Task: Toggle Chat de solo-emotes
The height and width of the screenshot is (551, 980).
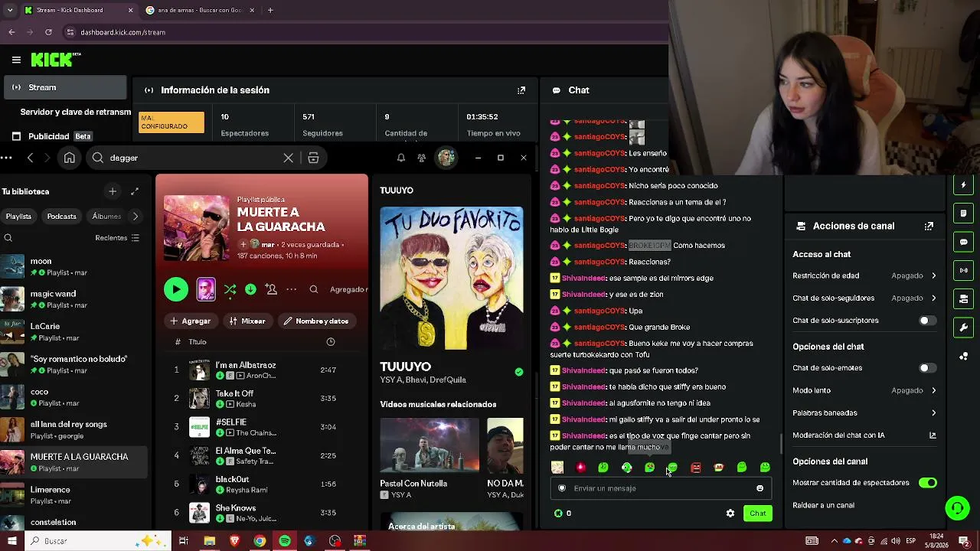Action: pos(927,368)
